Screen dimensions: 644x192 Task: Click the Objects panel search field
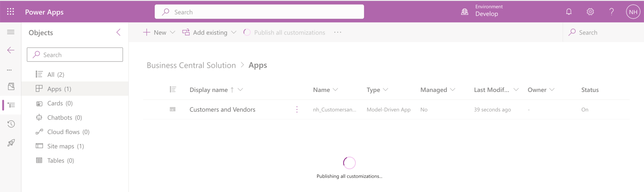click(x=75, y=55)
